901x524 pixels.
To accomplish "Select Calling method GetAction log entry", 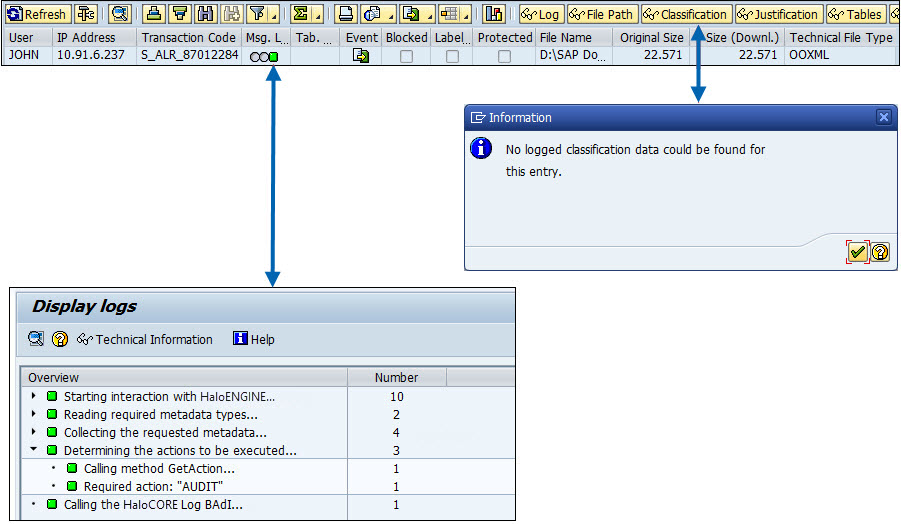I will (159, 468).
